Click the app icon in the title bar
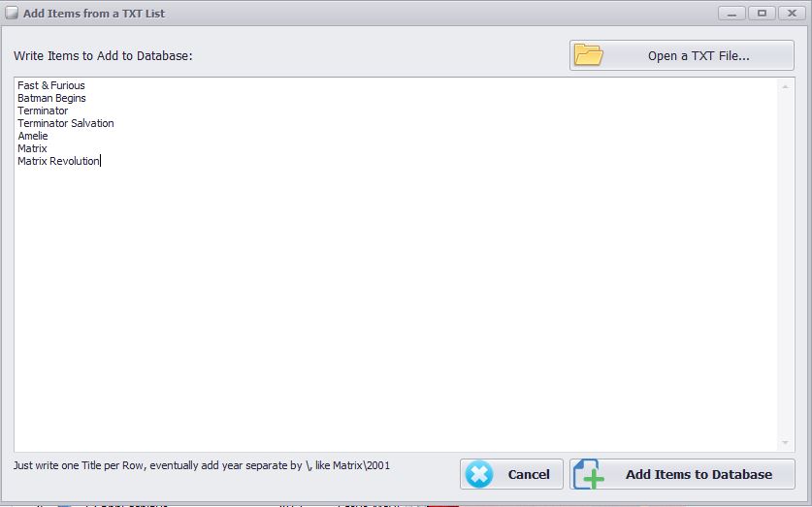This screenshot has height=507, width=812. coord(12,14)
